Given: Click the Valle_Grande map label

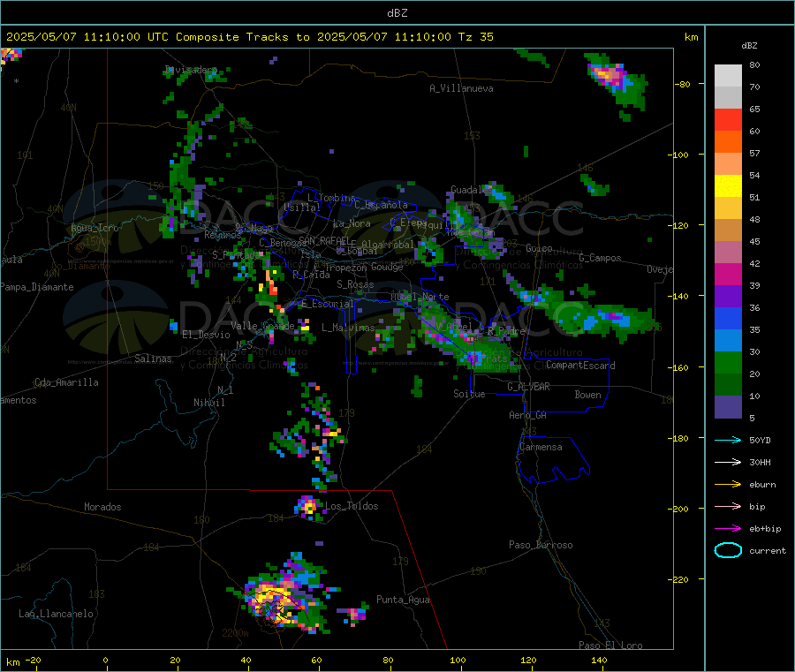Looking at the screenshot, I should coord(262,325).
